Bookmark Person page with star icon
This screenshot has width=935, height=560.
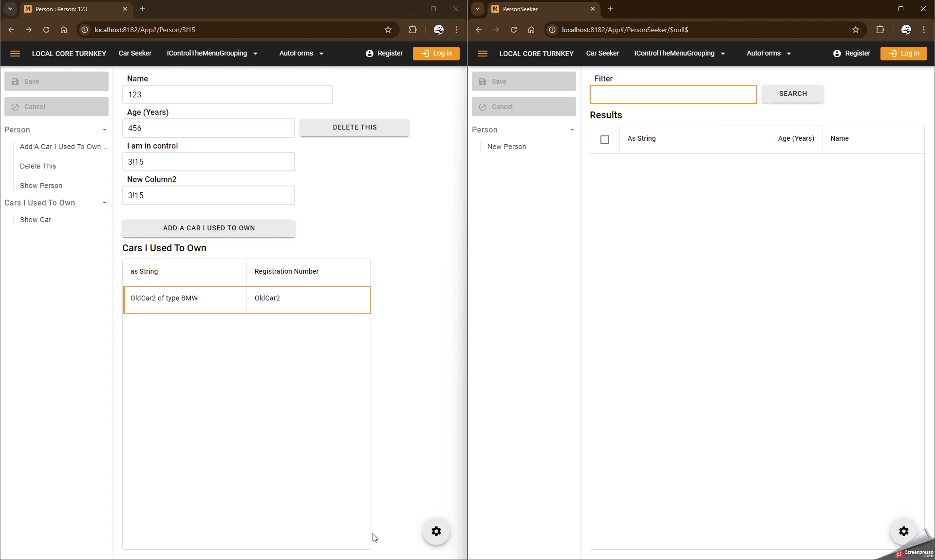(388, 30)
